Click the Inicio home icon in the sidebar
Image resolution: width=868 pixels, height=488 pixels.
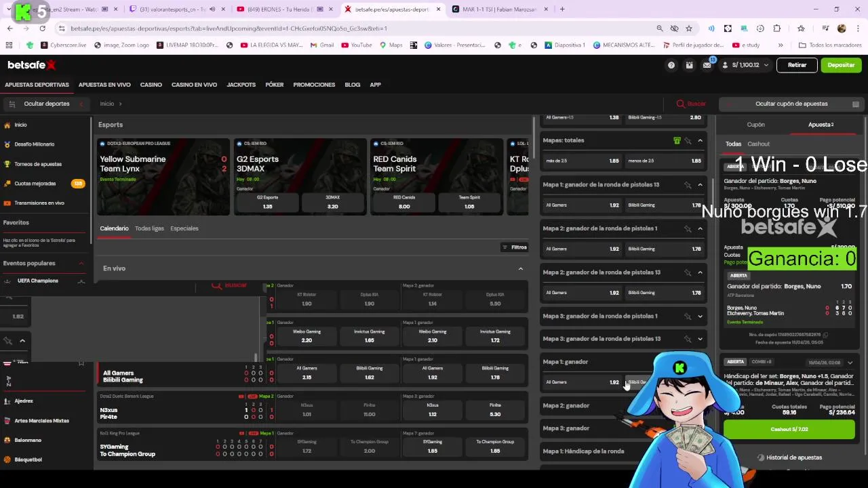tap(7, 125)
